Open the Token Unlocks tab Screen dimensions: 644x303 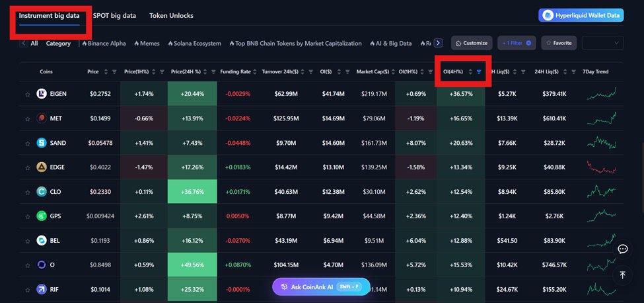171,16
